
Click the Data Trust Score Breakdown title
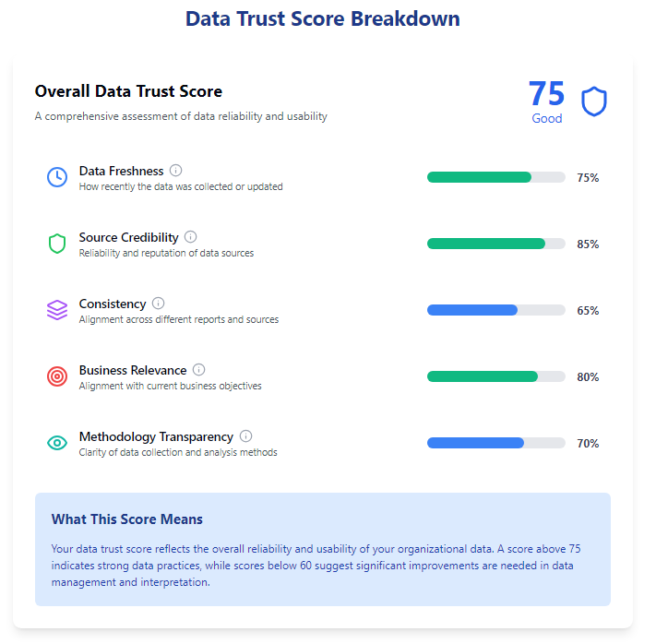323,18
